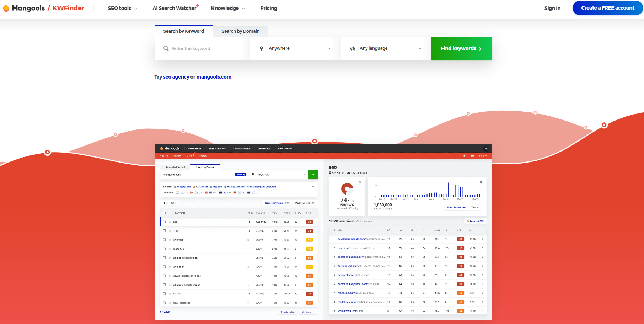
Task: Click the Find keywords button
Action: (461, 48)
